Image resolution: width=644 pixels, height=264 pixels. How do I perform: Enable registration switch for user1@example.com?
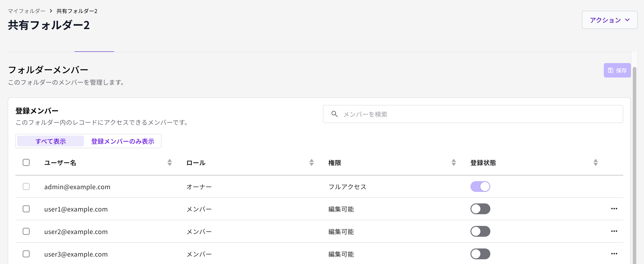pos(480,209)
